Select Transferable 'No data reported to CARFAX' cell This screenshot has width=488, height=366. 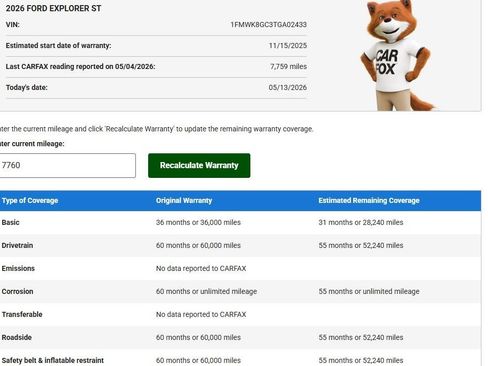(x=201, y=314)
